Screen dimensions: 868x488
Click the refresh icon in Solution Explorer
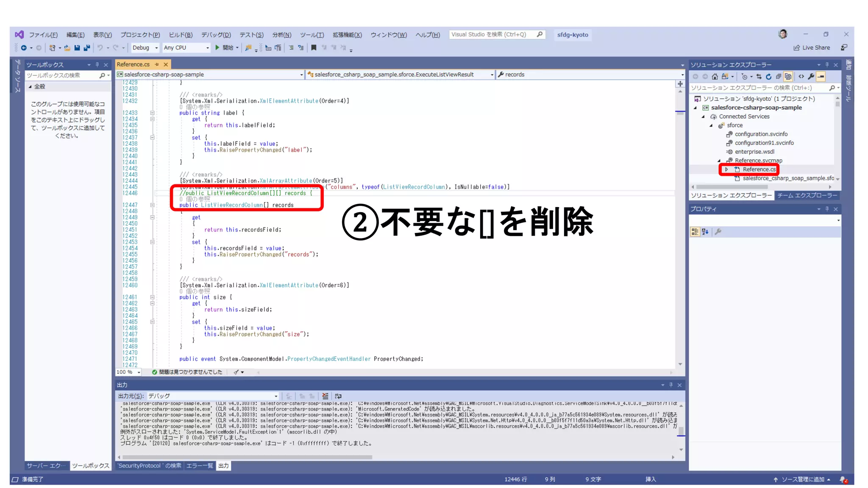tap(768, 77)
